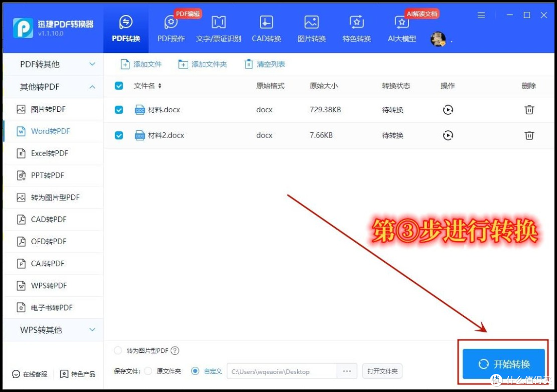The height and width of the screenshot is (392, 557).
Task: Select 转为图片型PDF in the sidebar
Action: tap(53, 197)
